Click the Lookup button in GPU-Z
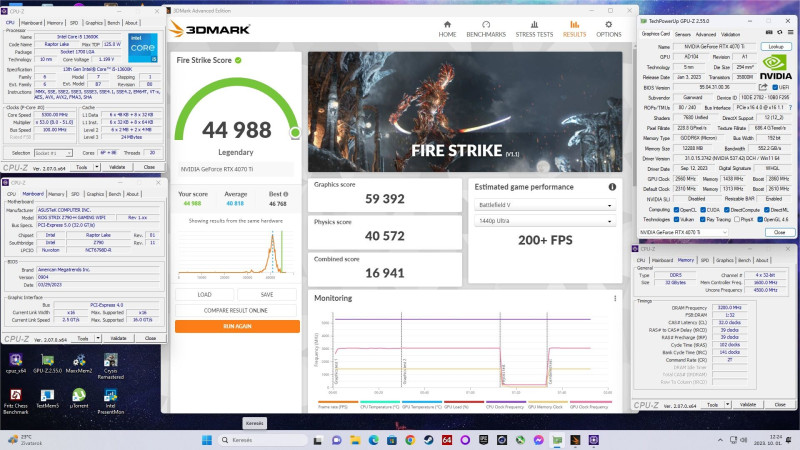Image resolution: width=800 pixels, height=450 pixels. (776, 46)
